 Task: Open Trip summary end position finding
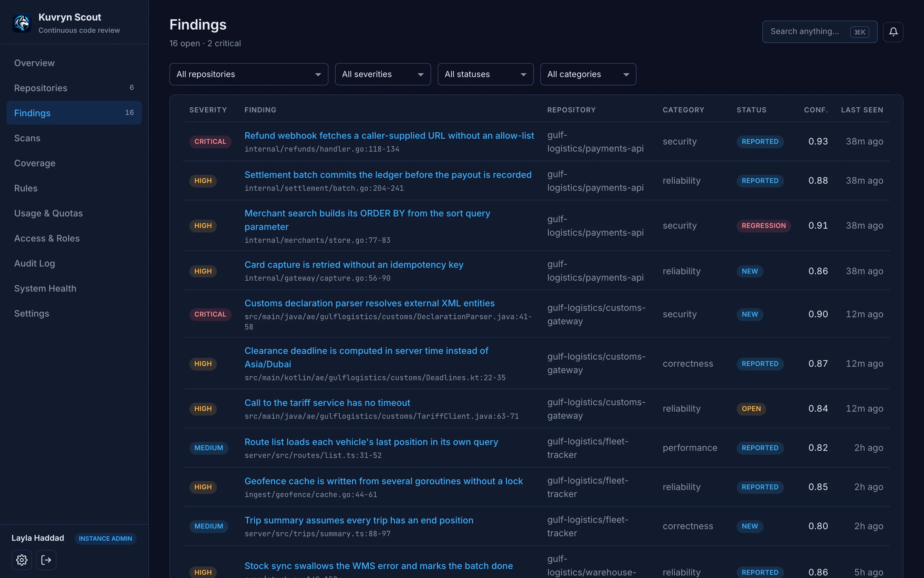359,520
